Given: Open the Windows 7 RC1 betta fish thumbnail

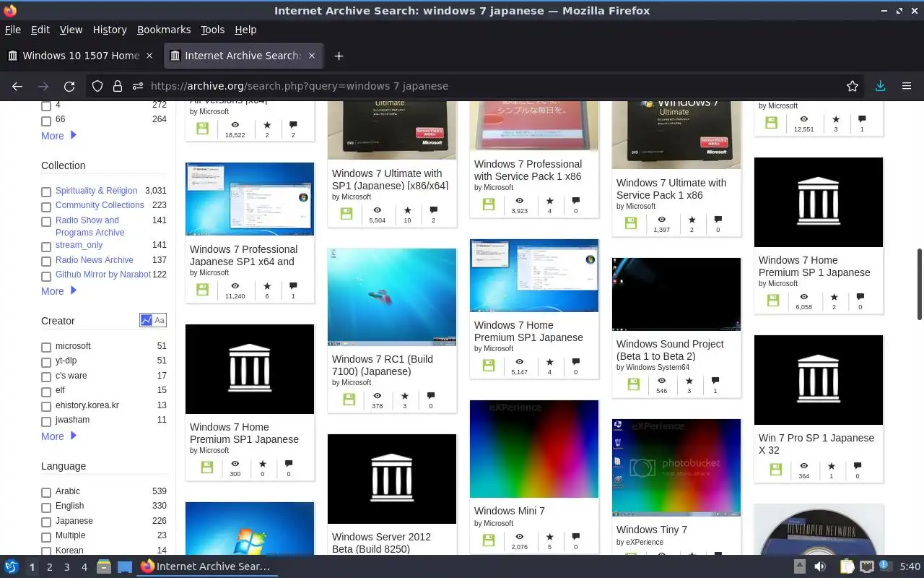Looking at the screenshot, I should point(392,297).
